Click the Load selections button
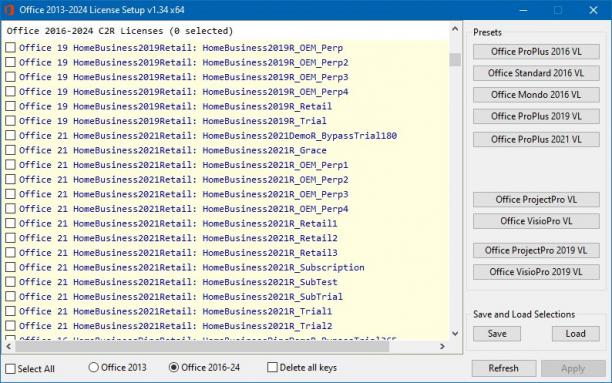The height and width of the screenshot is (383, 612). (576, 334)
